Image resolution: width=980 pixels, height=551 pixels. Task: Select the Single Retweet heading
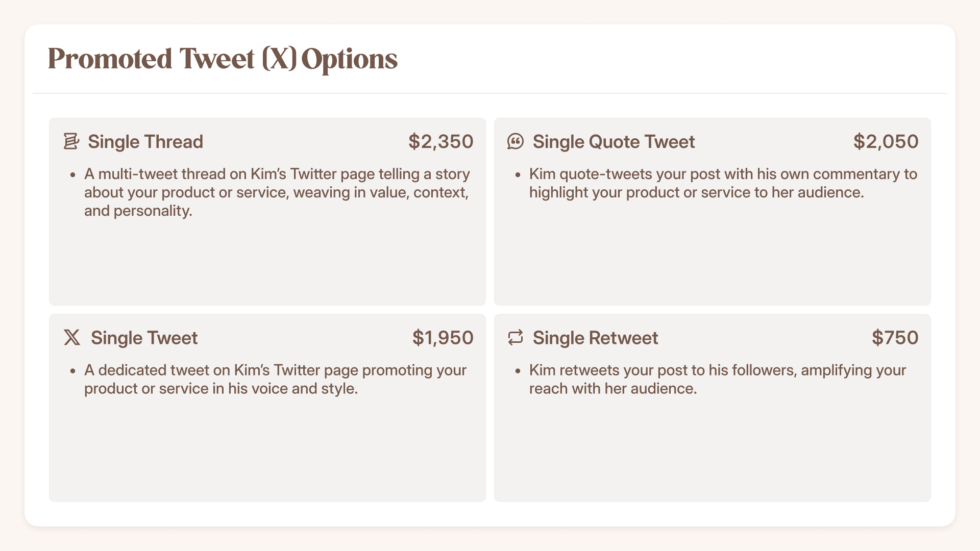tap(595, 338)
